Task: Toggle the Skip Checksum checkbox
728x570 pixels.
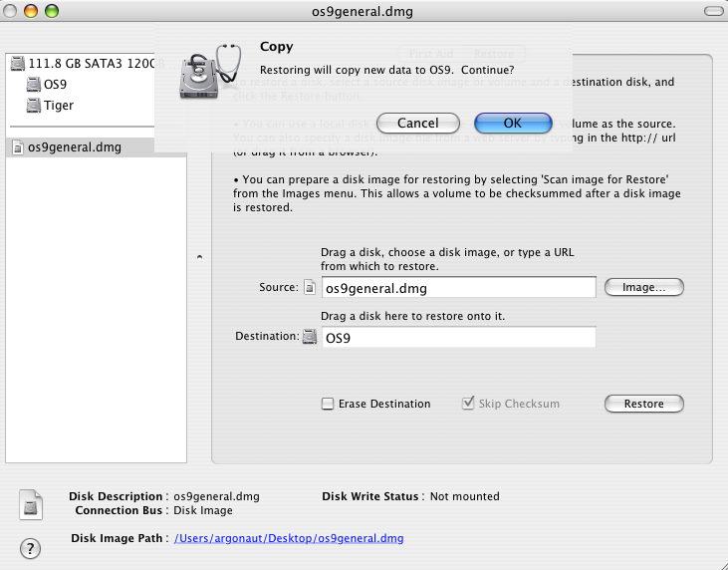Action: 468,403
